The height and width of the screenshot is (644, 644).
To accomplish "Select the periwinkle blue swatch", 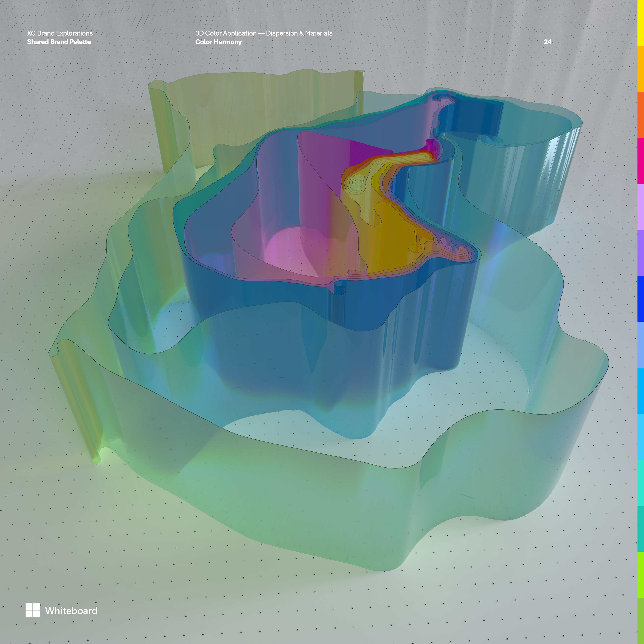I will click(x=640, y=345).
